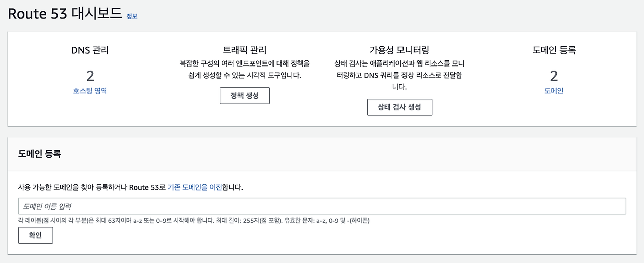Open the 도메인 link under 도메인 등록
This screenshot has height=263, width=644.
point(554,91)
